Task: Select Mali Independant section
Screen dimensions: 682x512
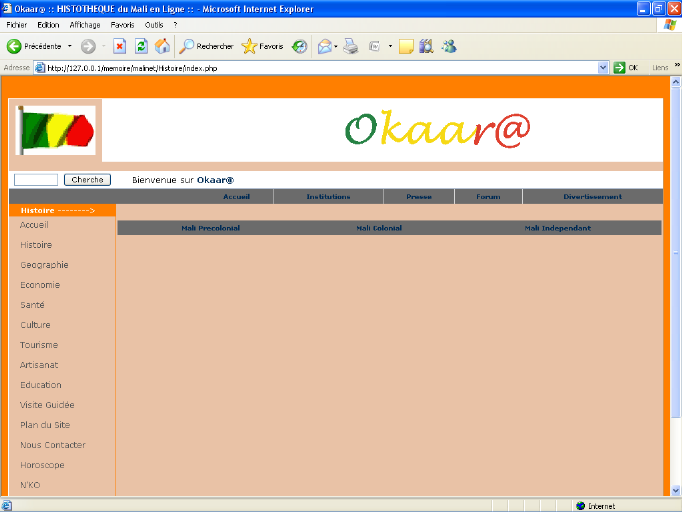Action: [558, 228]
